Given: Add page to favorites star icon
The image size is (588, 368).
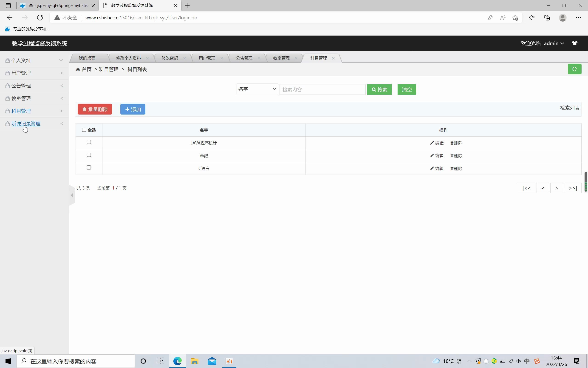Looking at the screenshot, I should (515, 17).
